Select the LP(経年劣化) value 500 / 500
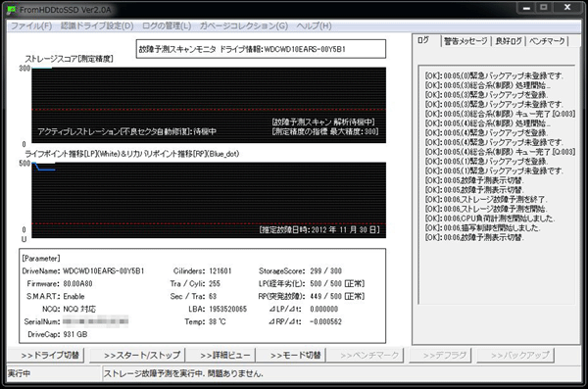This screenshot has height=389, width=588. click(325, 283)
